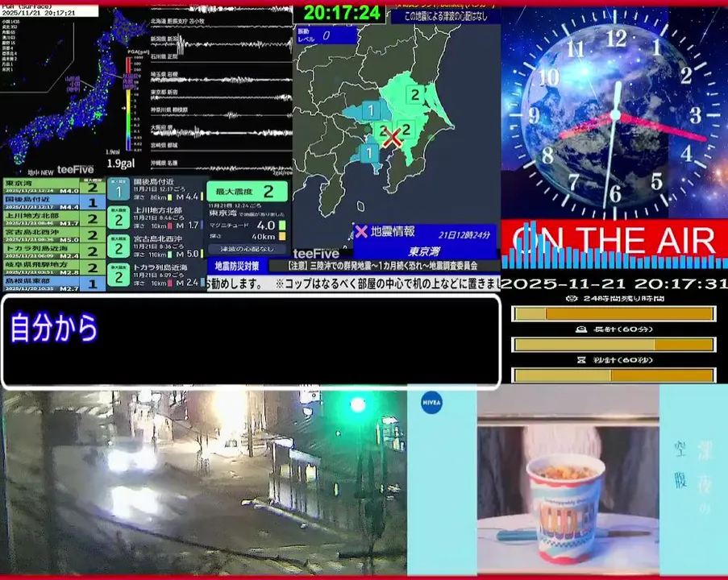
Task: Click the 津波の心配なし pill
Action: click(x=247, y=249)
